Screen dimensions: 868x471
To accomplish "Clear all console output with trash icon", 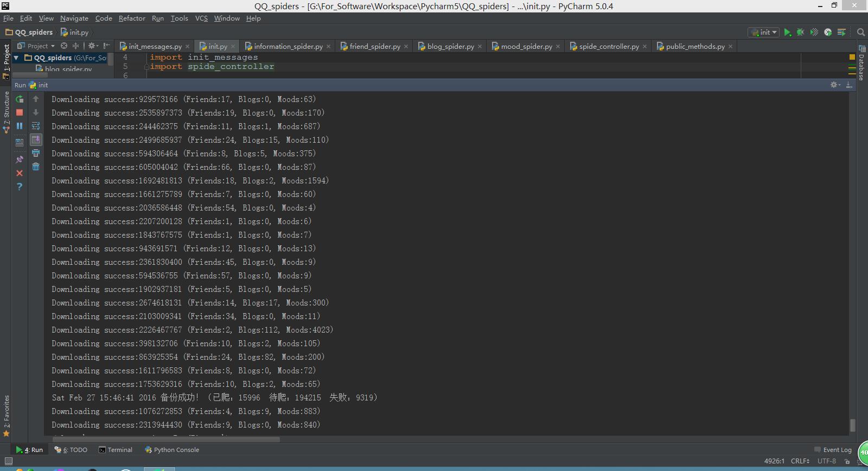I will [x=36, y=167].
